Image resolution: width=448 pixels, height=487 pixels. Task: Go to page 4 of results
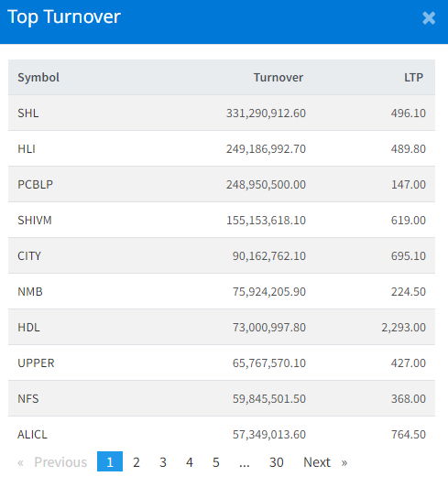pos(190,462)
